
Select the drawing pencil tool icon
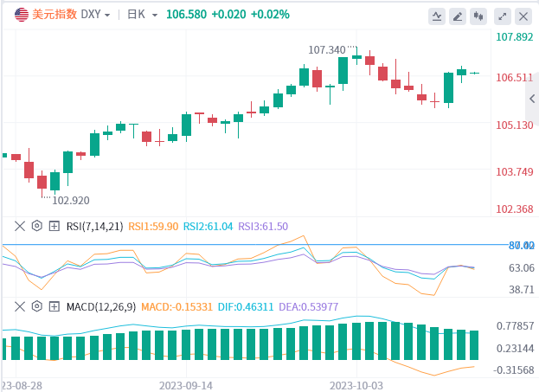click(459, 16)
